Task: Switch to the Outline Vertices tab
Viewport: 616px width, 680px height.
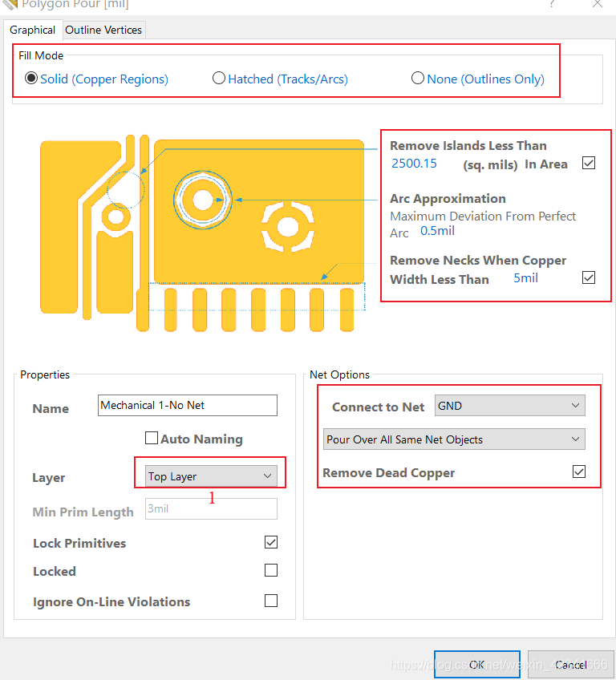Action: [x=103, y=30]
